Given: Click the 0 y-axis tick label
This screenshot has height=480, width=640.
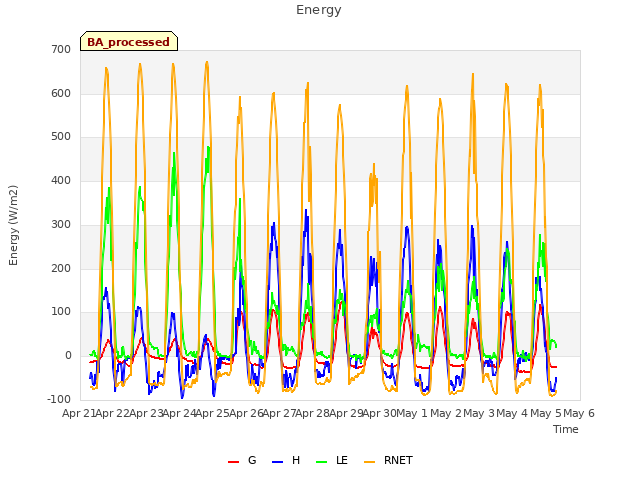Looking at the screenshot, I should [x=68, y=356].
